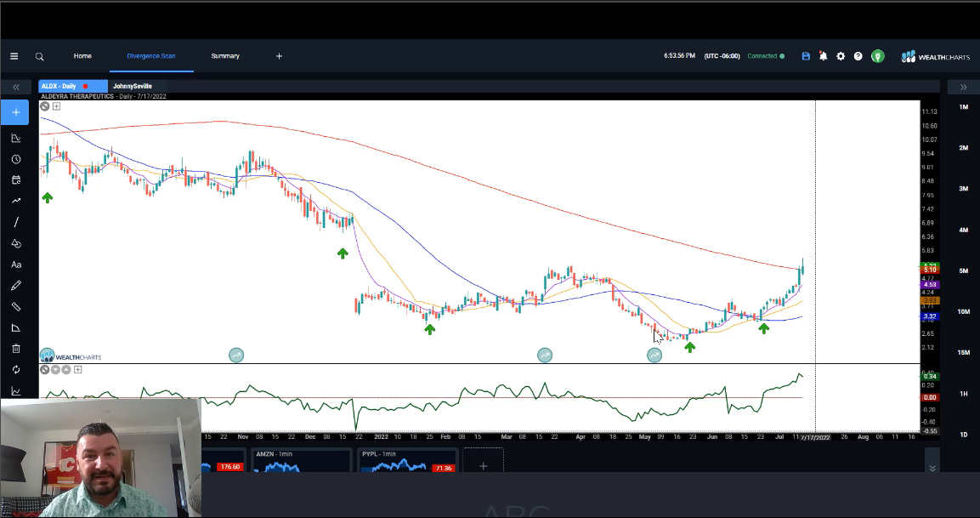Image resolution: width=980 pixels, height=518 pixels.
Task: Move indicator pane up with arrow button
Action: (66, 370)
